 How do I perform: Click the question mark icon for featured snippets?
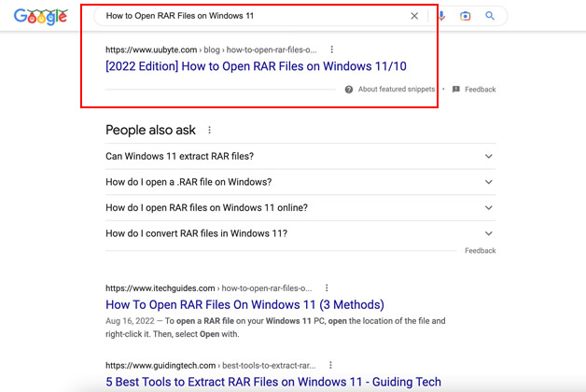point(349,90)
